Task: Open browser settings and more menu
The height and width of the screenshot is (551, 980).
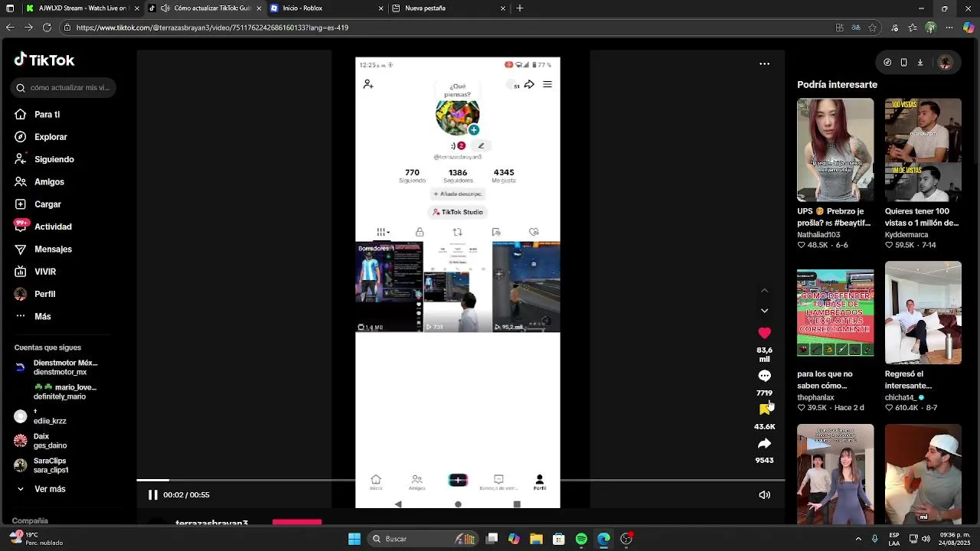Action: pyautogui.click(x=949, y=28)
